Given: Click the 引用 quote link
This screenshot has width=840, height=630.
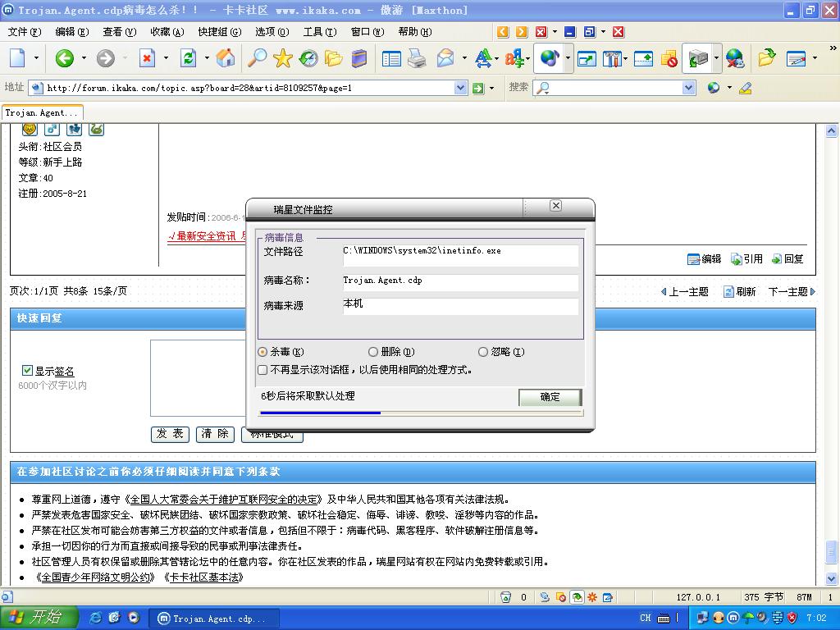Looking at the screenshot, I should 746,259.
